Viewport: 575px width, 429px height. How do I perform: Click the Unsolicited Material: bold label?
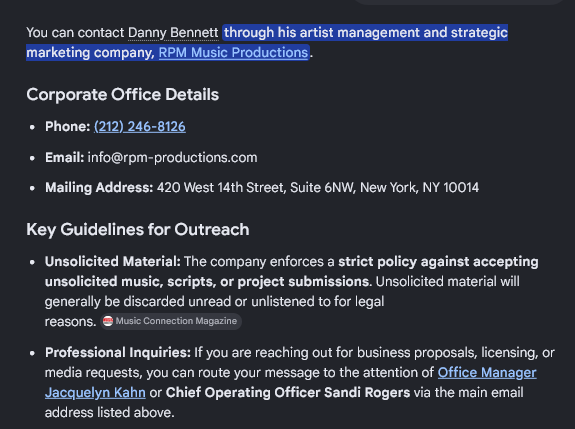click(113, 262)
